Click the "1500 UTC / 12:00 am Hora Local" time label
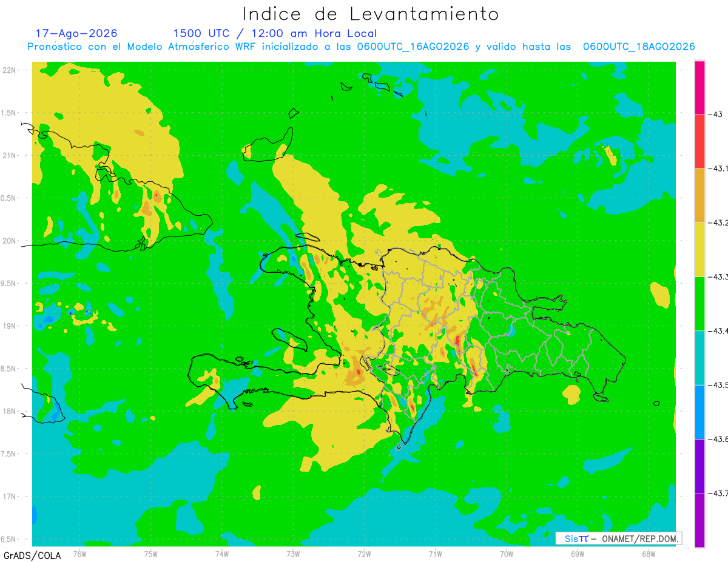 [x=275, y=33]
